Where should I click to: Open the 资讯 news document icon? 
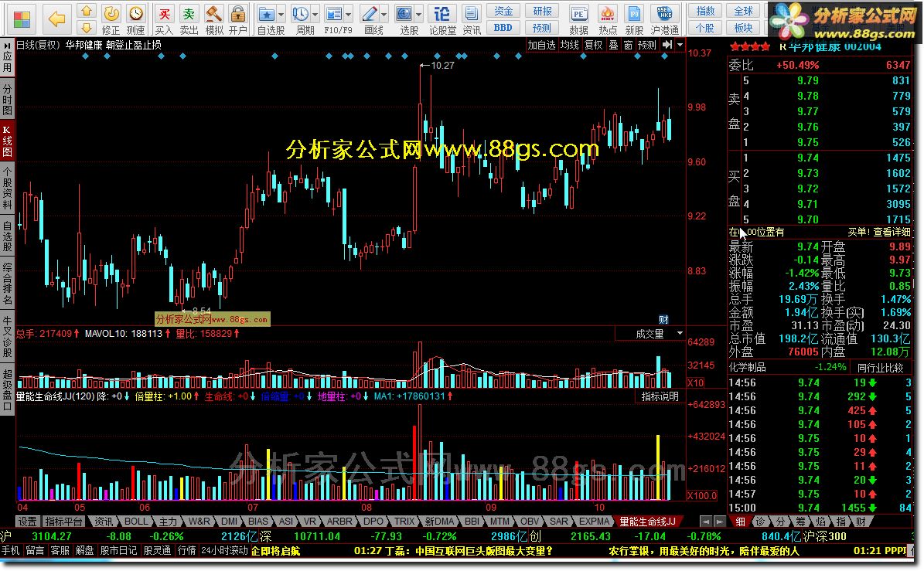[472, 19]
